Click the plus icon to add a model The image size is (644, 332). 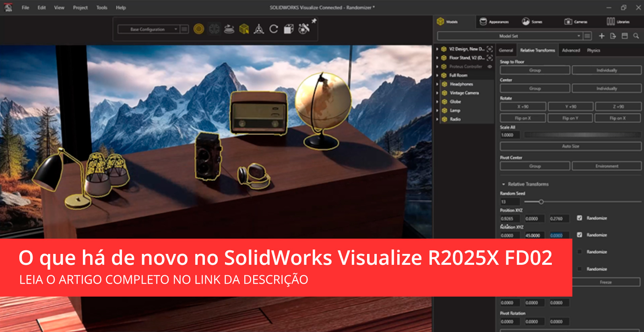(x=602, y=36)
